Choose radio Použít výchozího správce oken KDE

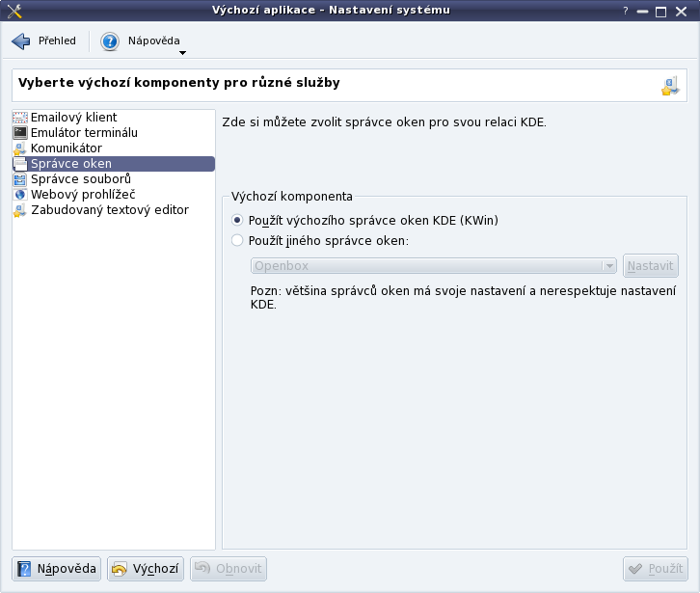237,220
